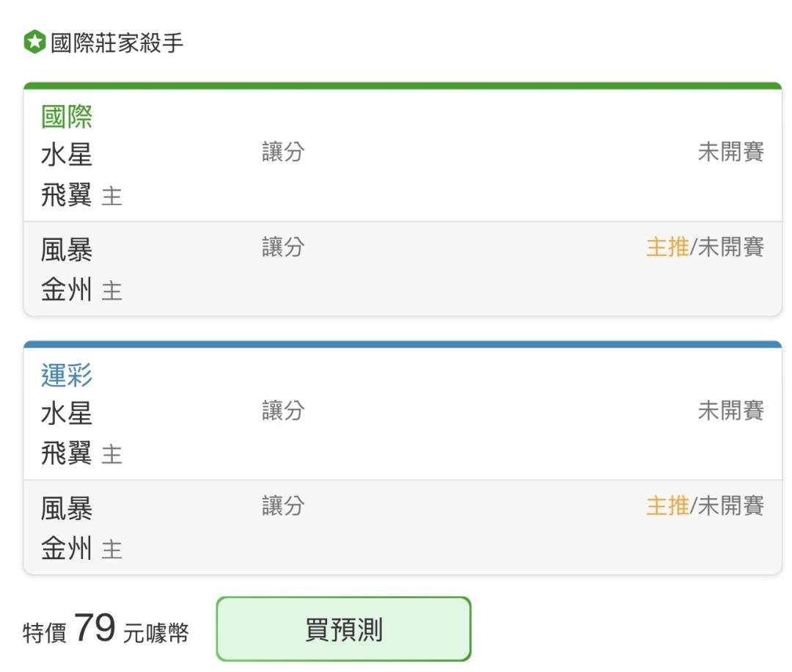Viewport: 792px width, 672px height.
Task: Select the green 國際 section heading
Action: tap(67, 117)
